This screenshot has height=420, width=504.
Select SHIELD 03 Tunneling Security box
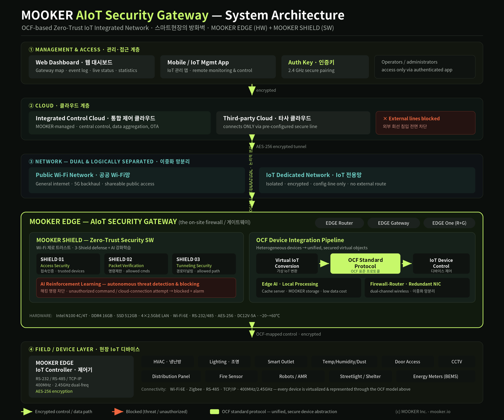pyautogui.click(x=204, y=264)
